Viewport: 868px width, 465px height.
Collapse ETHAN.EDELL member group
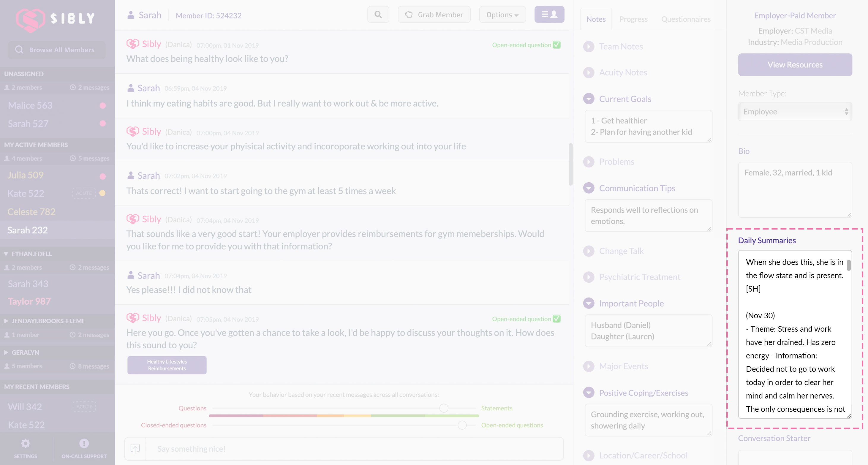click(x=6, y=254)
